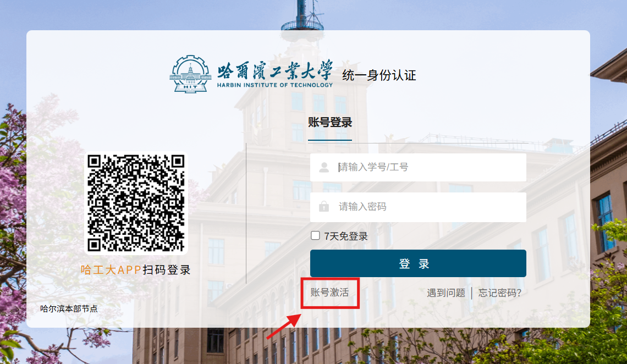Click the padlock icon in password field
Image resolution: width=627 pixels, height=364 pixels.
324,207
